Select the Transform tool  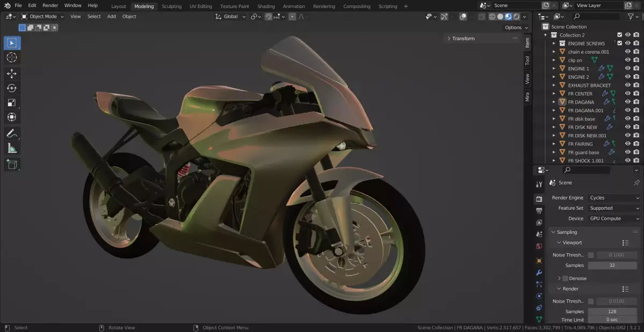12,117
